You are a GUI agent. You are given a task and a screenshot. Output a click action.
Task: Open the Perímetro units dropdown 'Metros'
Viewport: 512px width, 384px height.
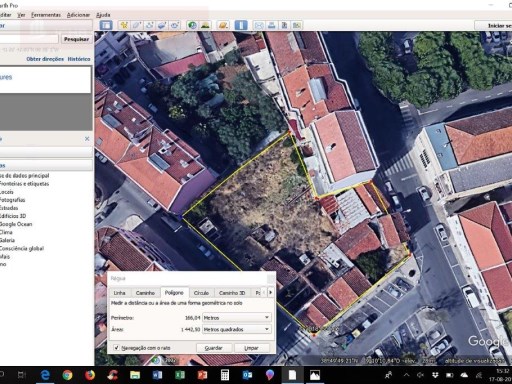tap(237, 318)
